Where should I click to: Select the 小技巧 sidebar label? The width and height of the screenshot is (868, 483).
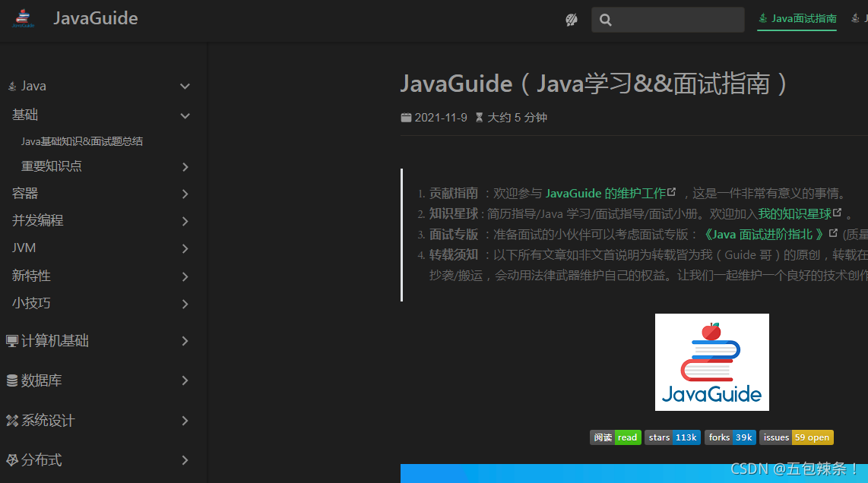pos(31,303)
